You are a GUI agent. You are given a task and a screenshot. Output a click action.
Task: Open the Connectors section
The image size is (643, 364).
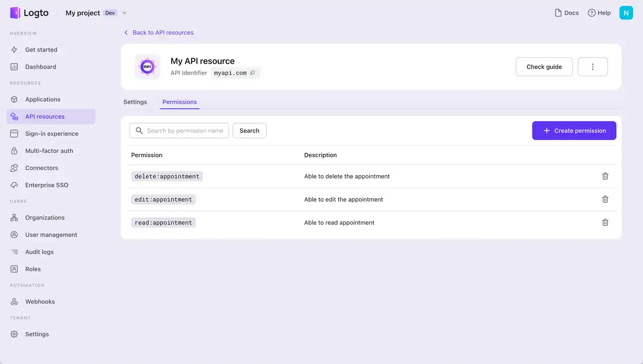click(15, 168)
